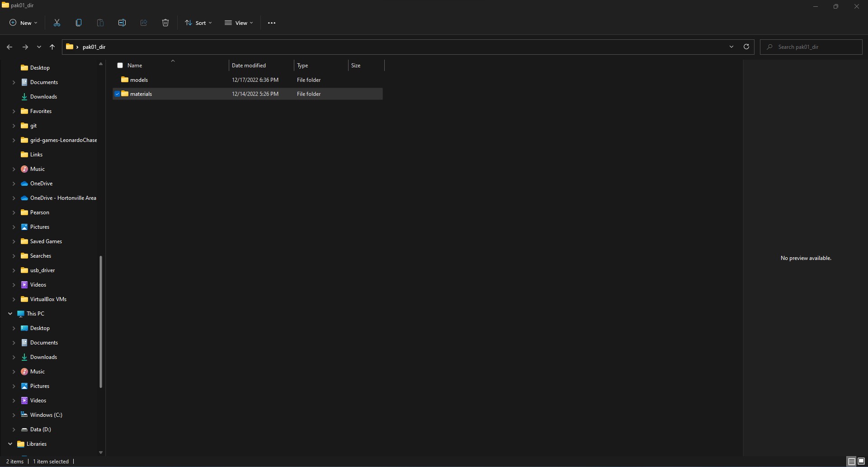Viewport: 868px width, 467px height.
Task: Click the Share icon in toolbar
Action: tap(144, 23)
